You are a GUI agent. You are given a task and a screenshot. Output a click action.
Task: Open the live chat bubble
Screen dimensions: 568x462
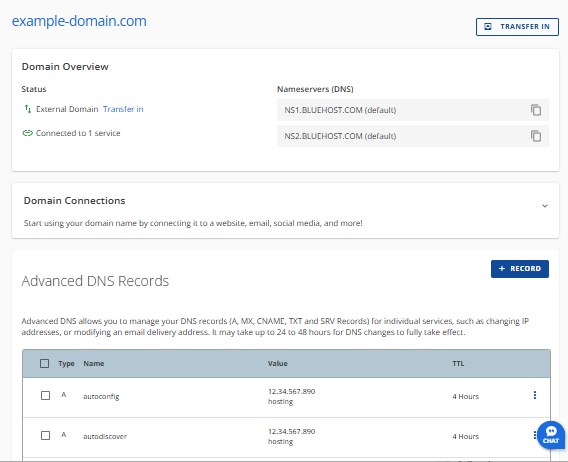551,435
